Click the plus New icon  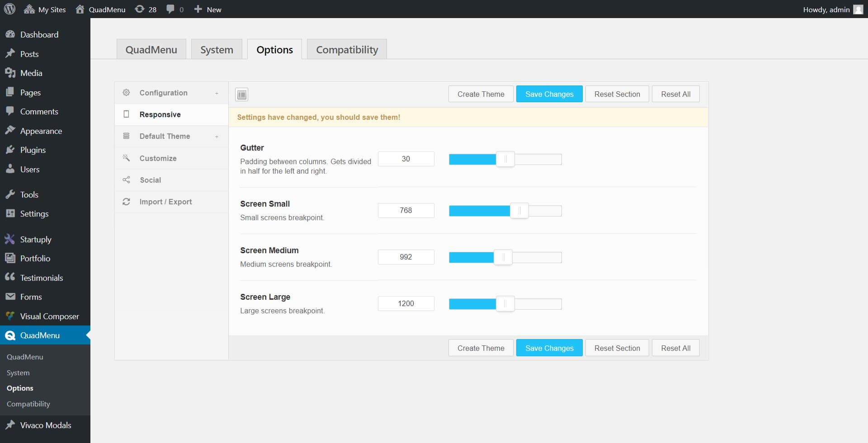198,9
